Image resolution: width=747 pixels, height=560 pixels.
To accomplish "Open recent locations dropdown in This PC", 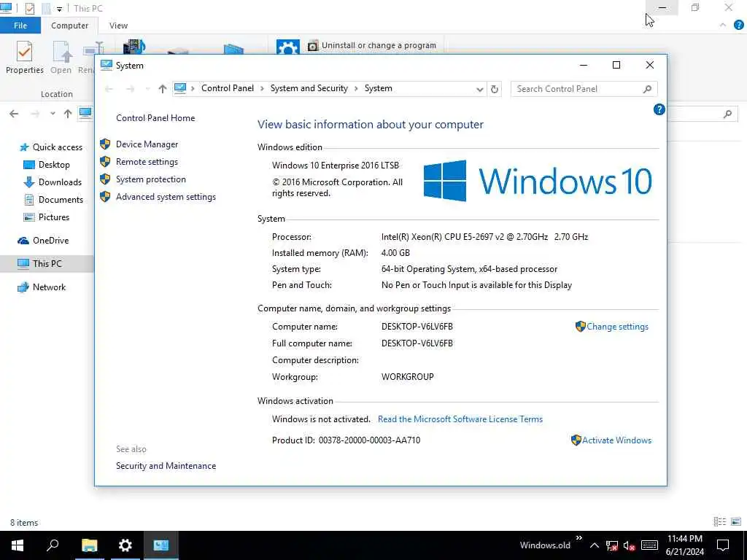I will tap(53, 114).
